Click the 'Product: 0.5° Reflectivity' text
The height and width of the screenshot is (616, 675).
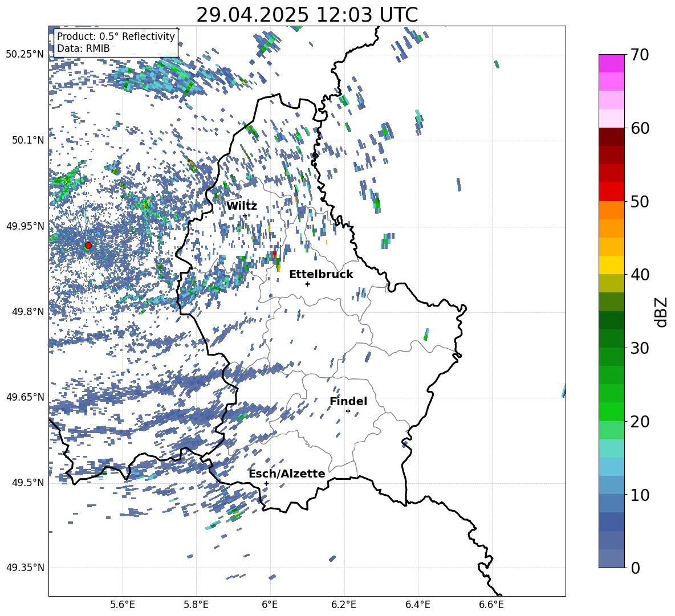click(x=116, y=36)
